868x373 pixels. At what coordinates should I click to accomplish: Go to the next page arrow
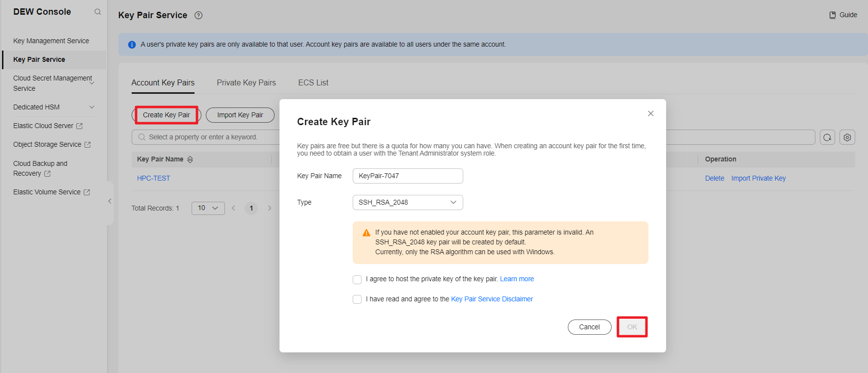[269, 208]
